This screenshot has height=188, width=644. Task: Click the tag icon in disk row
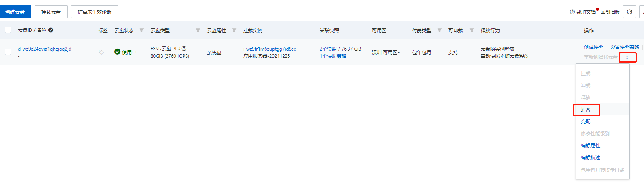tap(101, 52)
